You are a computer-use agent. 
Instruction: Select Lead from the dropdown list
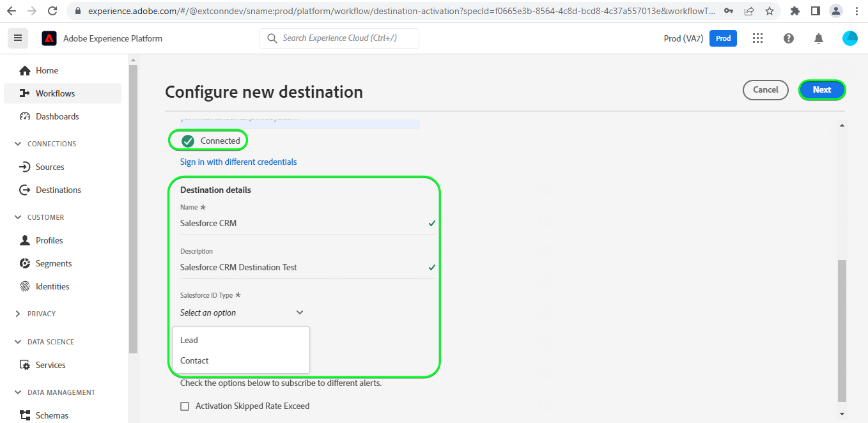(189, 340)
